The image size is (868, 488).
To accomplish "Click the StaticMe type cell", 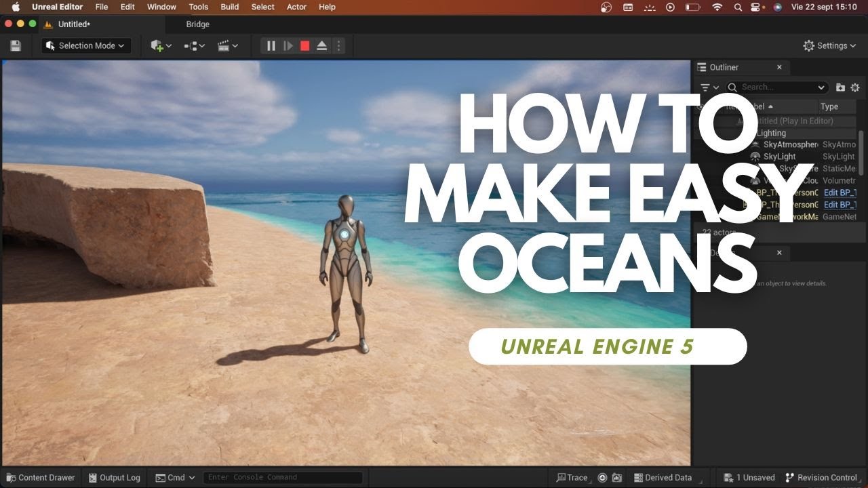I will click(840, 168).
